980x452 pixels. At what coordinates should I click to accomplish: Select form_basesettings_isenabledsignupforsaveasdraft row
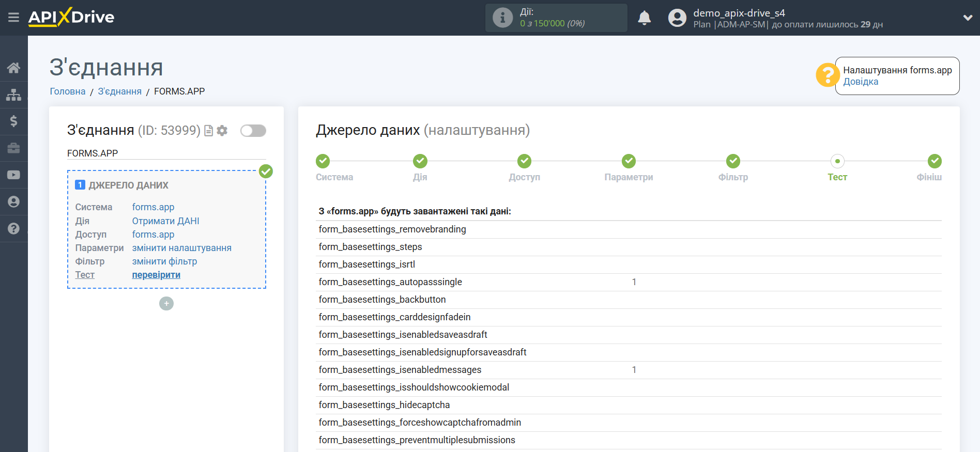[629, 352]
